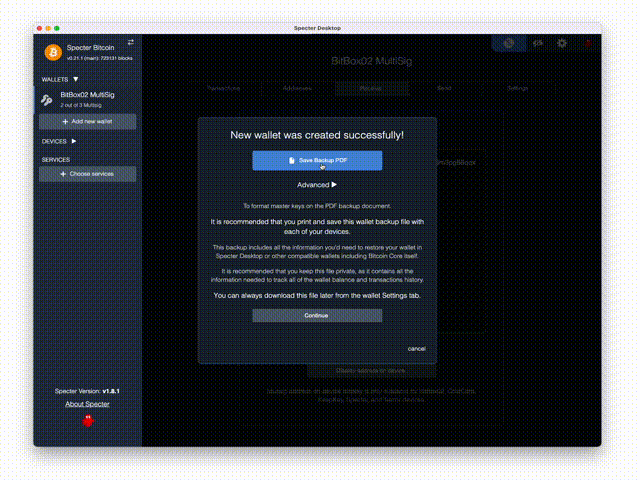The image size is (640, 480).
Task: Click the '2 out of 3 Multisig' subtitle
Action: pyautogui.click(x=81, y=105)
